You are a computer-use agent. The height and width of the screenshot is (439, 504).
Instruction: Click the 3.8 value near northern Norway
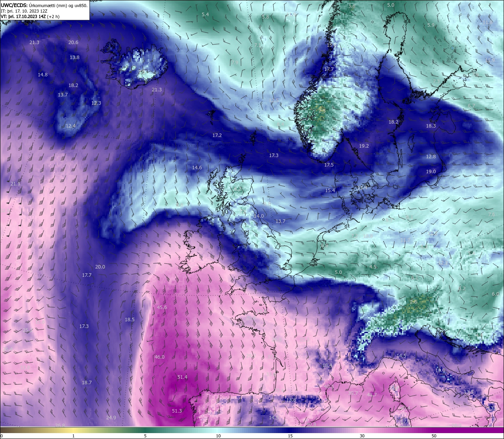[352, 6]
